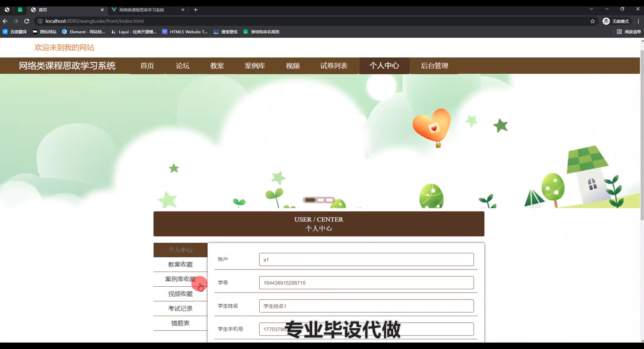
Task: Open the 表结构命名规则 bookmark
Action: pyautogui.click(x=261, y=32)
